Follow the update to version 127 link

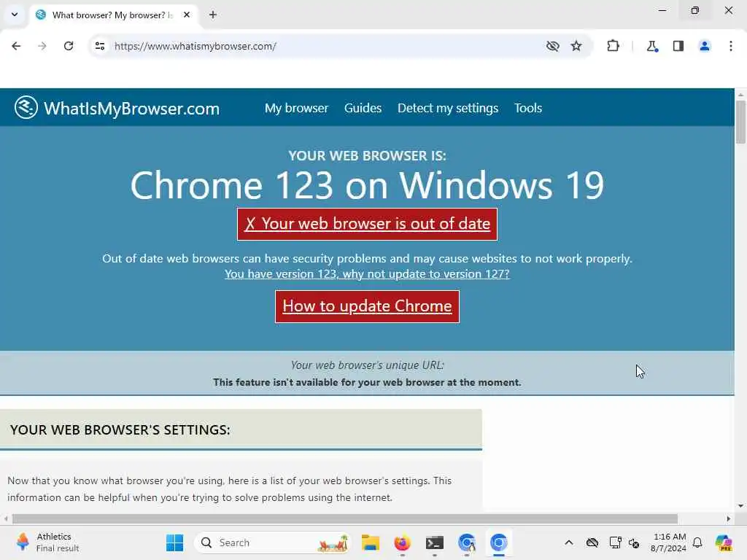pyautogui.click(x=367, y=274)
